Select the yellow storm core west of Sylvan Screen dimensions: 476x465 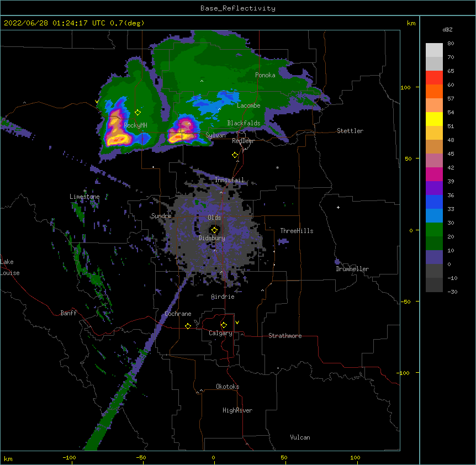point(178,138)
